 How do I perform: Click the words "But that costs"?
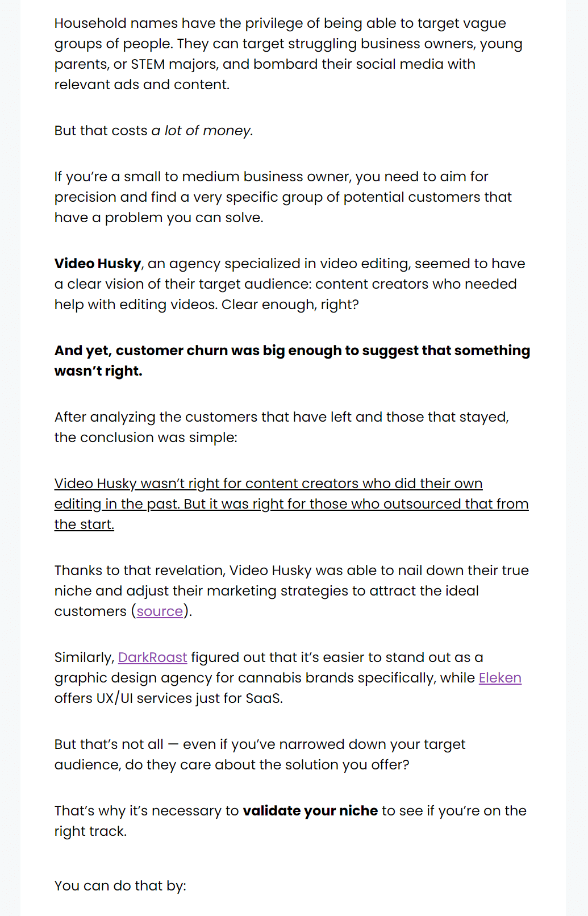(x=101, y=131)
